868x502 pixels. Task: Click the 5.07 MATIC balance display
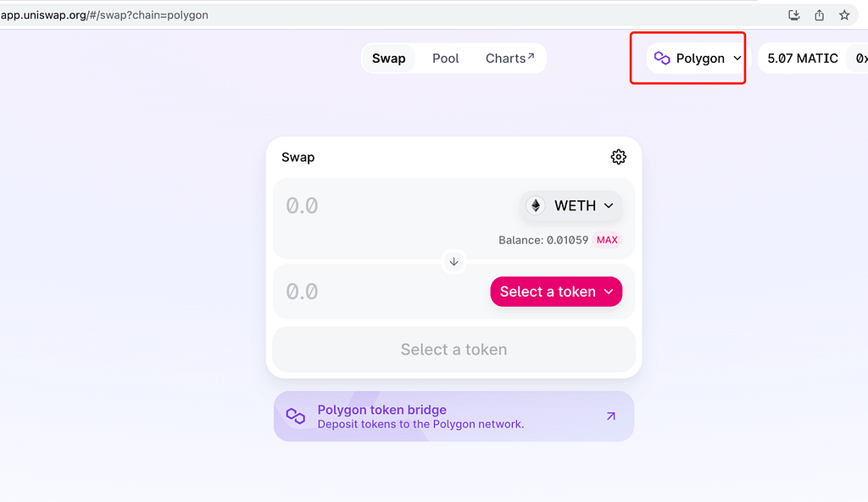tap(803, 59)
